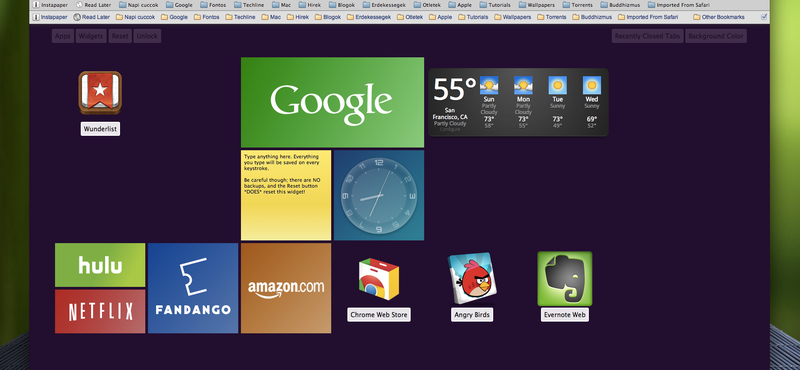Click the Apps button
Screen dimensions: 800x370
click(63, 36)
